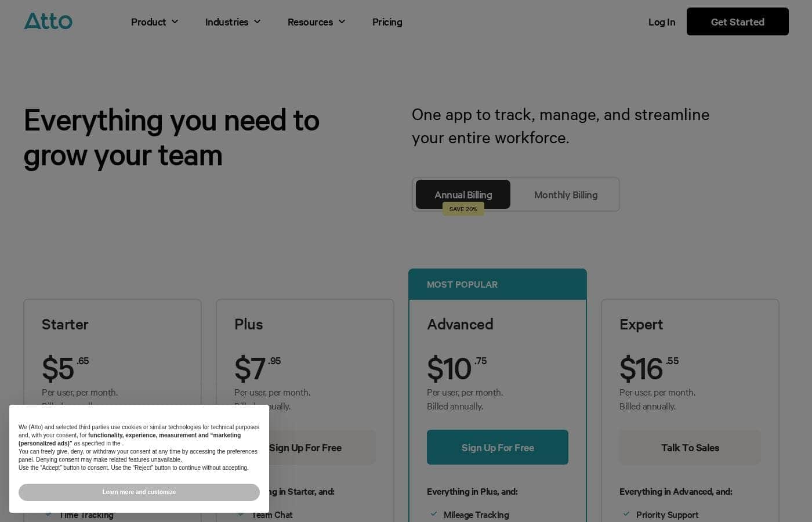Click the Priority Support checkmark icon
This screenshot has width=812, height=522.
[626, 514]
